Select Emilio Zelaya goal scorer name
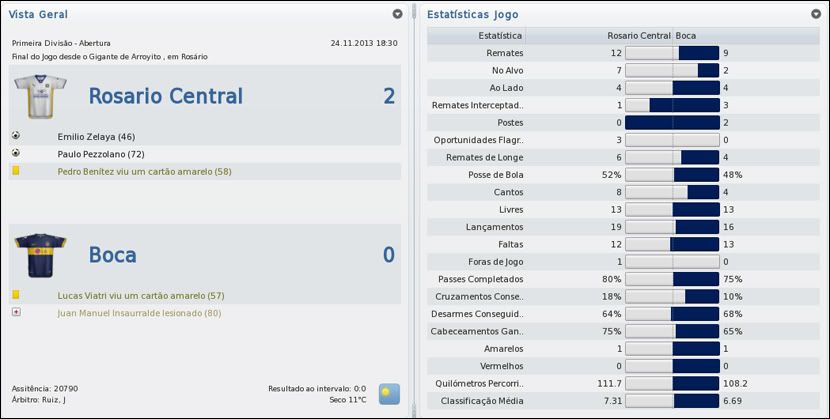Viewport: 830px width, 419px height. [96, 135]
